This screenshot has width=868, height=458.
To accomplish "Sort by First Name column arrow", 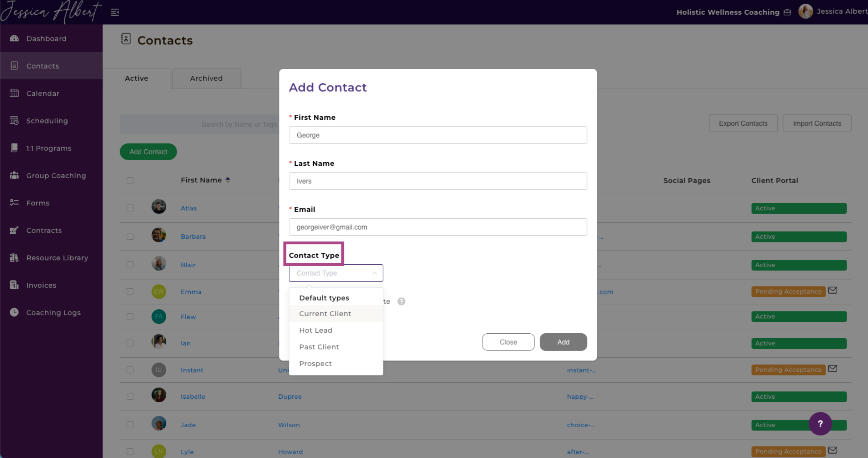I will pyautogui.click(x=228, y=180).
